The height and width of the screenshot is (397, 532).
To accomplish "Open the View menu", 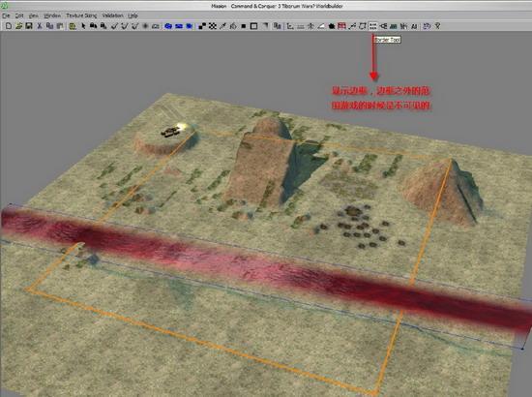I will pos(34,15).
